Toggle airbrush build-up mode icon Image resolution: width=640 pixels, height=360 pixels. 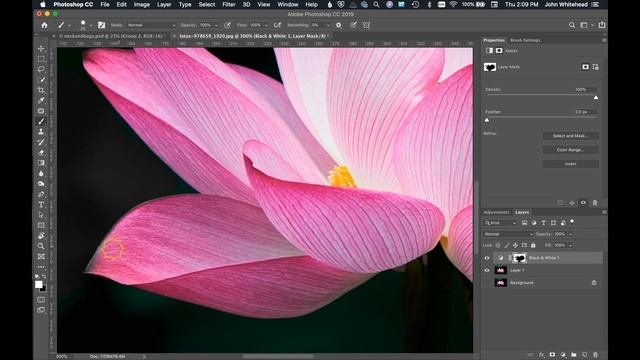click(277, 25)
